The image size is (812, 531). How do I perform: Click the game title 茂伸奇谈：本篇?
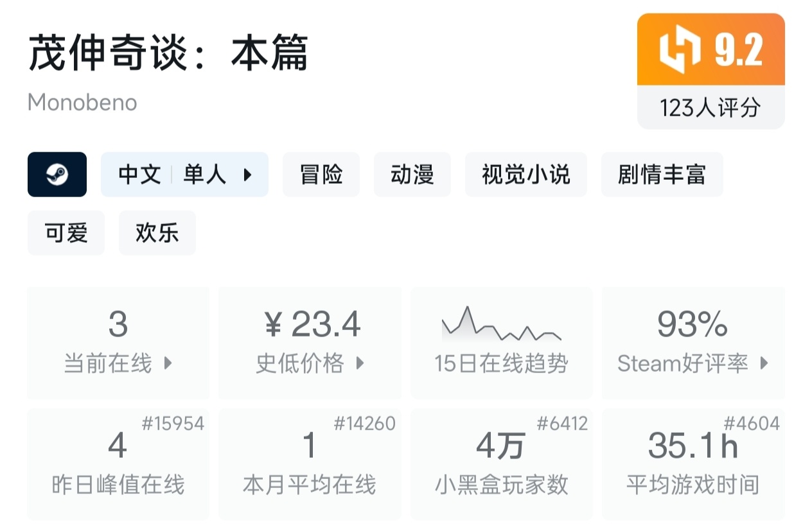[x=168, y=53]
